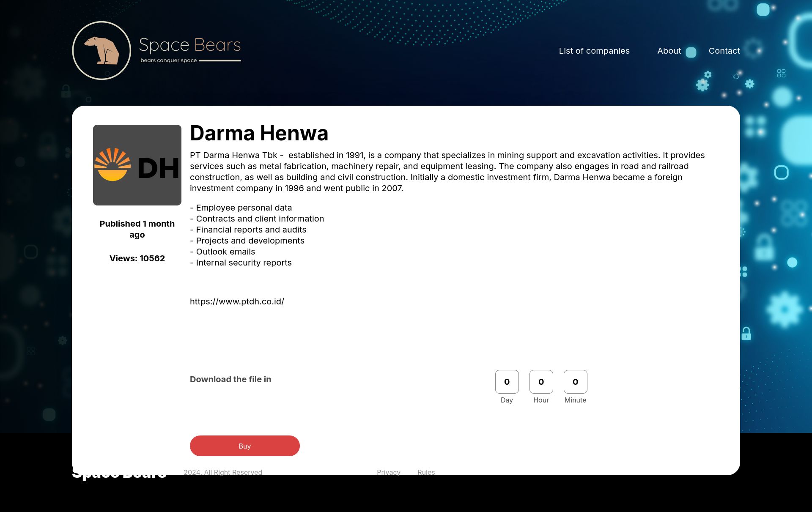Click the Darma Henwa DH logo thumbnail

[x=137, y=165]
